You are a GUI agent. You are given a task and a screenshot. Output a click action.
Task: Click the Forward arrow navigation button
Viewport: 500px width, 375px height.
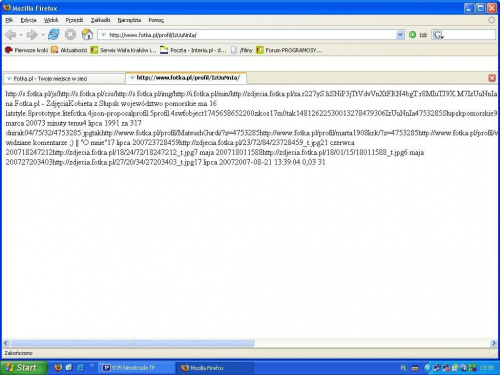pos(32,34)
